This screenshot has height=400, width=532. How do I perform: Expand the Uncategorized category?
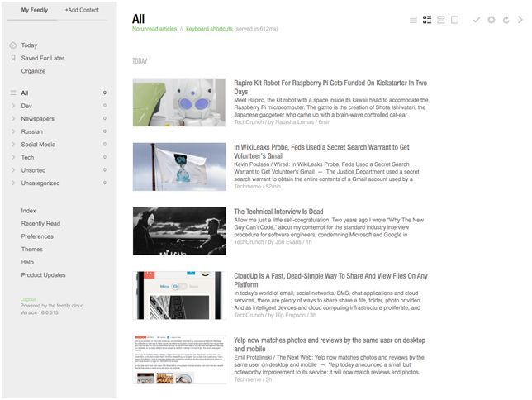[x=13, y=183]
